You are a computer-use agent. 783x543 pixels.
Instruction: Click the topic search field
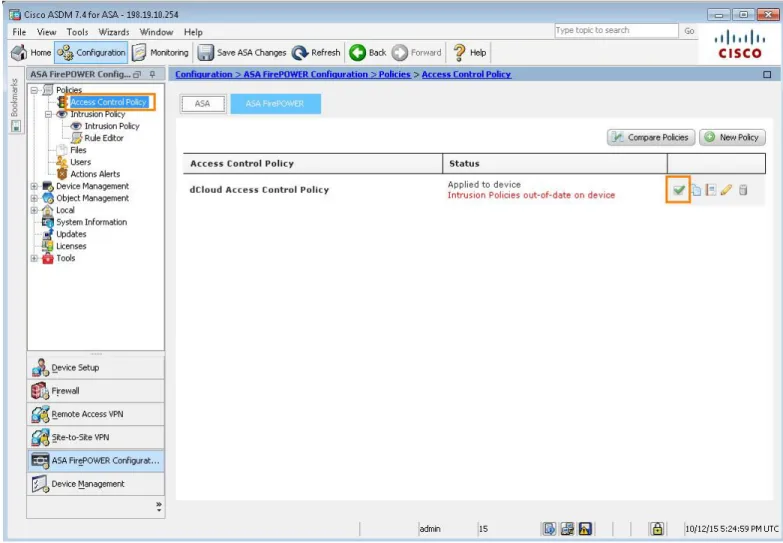(x=616, y=30)
